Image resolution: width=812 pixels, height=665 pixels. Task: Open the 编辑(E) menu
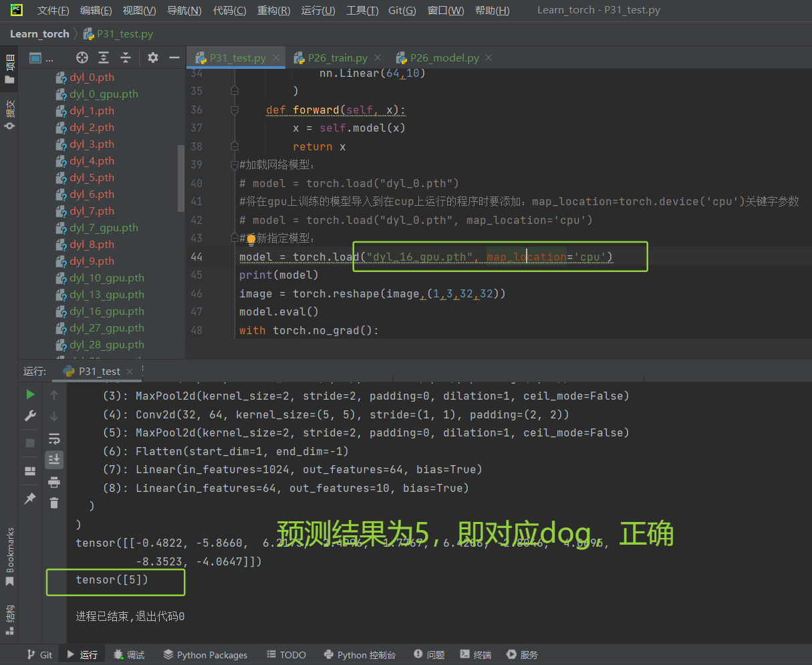(96, 11)
